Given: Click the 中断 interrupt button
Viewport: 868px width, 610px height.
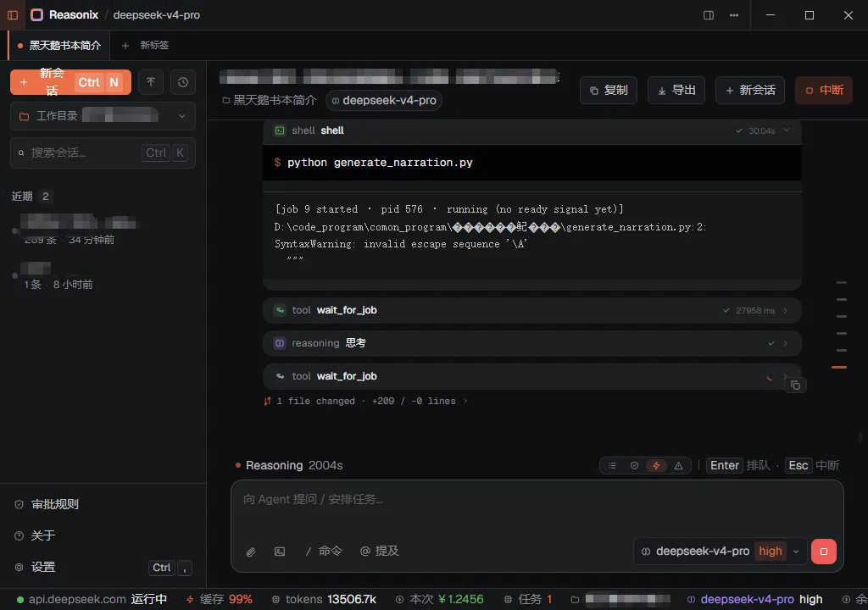Looking at the screenshot, I should (824, 90).
